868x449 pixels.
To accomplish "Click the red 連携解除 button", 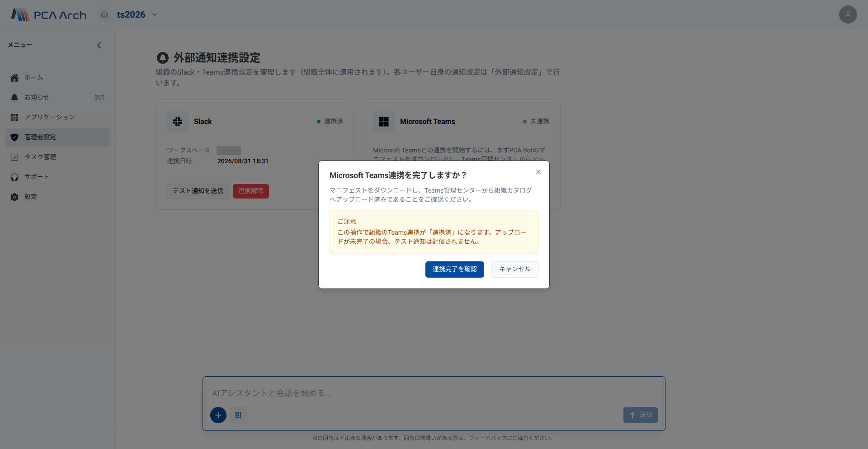I will pos(251,191).
